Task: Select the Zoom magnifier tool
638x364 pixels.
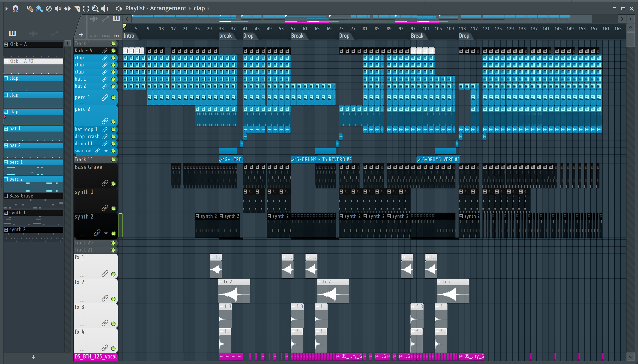Action: (95, 8)
